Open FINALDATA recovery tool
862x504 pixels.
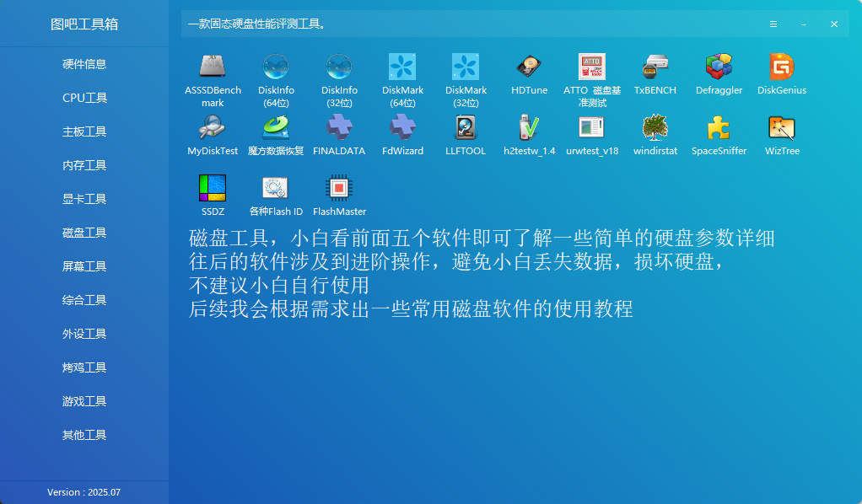339,135
